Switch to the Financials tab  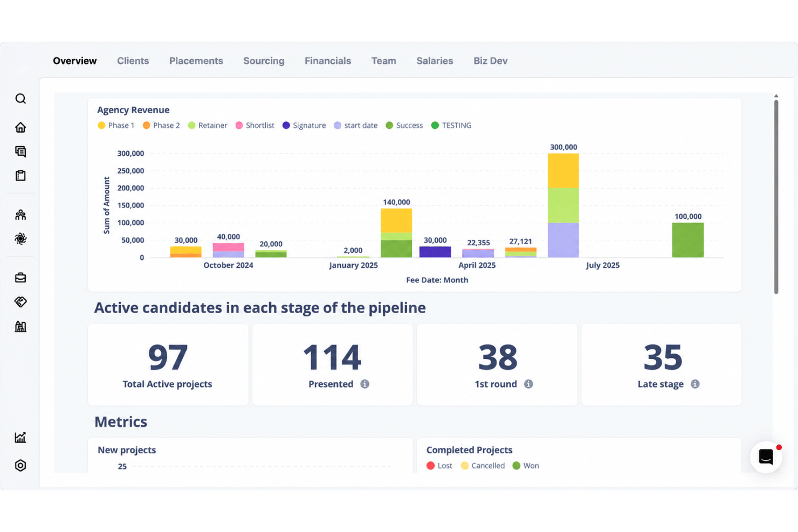[x=328, y=61]
